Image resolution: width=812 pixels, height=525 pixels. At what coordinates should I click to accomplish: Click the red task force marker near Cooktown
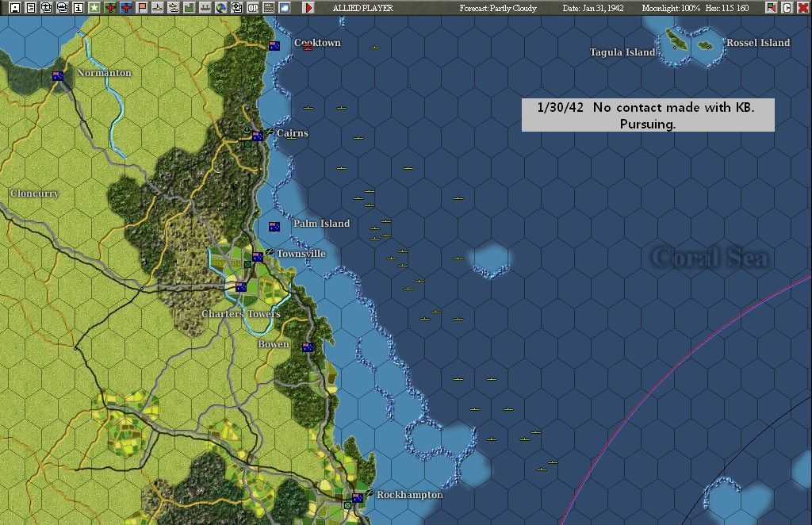[308, 48]
